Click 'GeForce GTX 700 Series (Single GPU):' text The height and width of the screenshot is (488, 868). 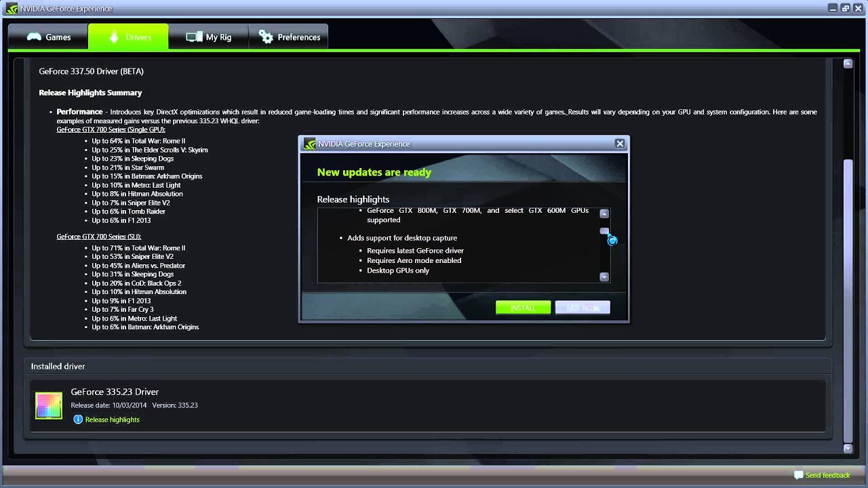click(111, 129)
